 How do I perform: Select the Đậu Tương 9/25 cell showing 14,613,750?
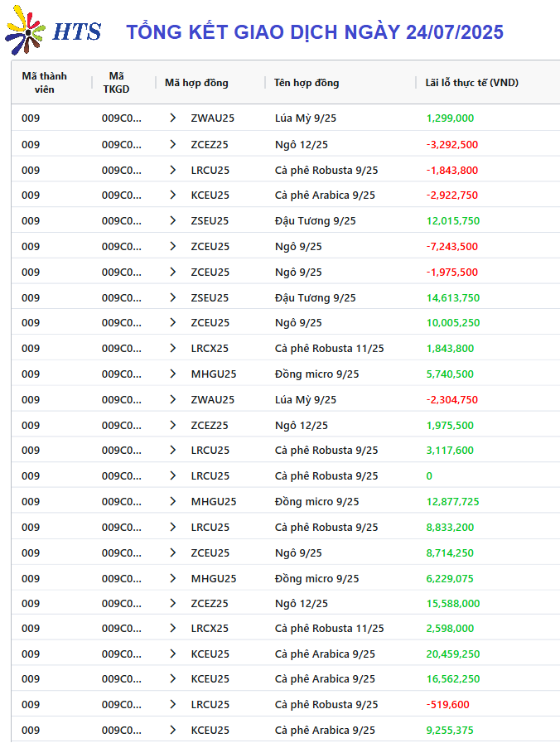tap(315, 298)
